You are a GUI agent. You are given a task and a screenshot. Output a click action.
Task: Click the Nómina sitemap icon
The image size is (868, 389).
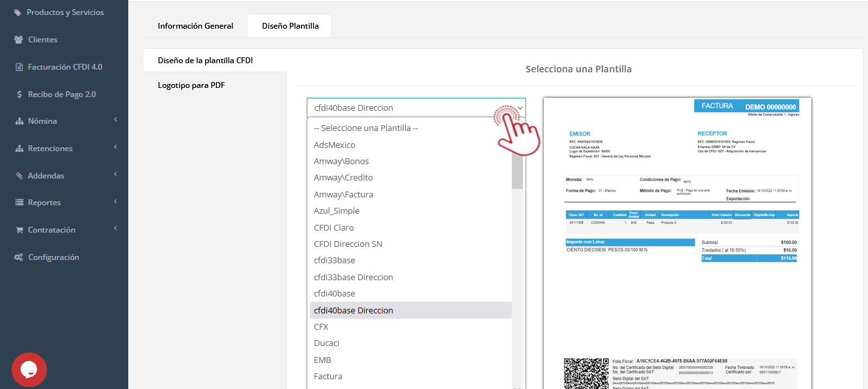pyautogui.click(x=19, y=121)
